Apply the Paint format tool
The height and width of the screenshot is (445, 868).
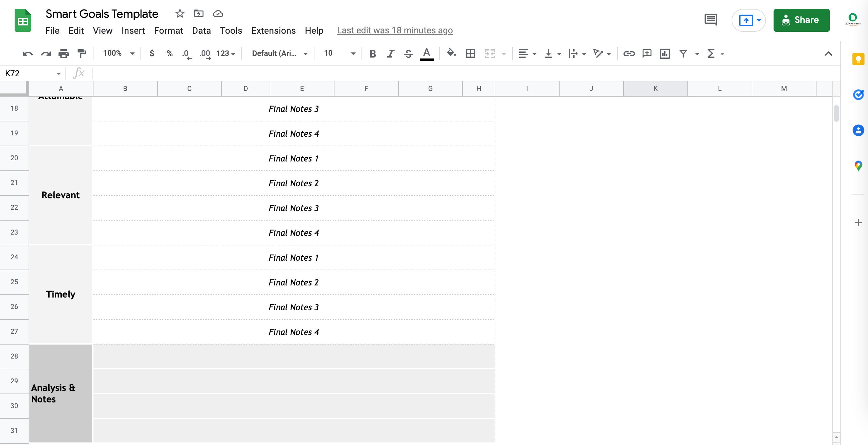coord(81,53)
